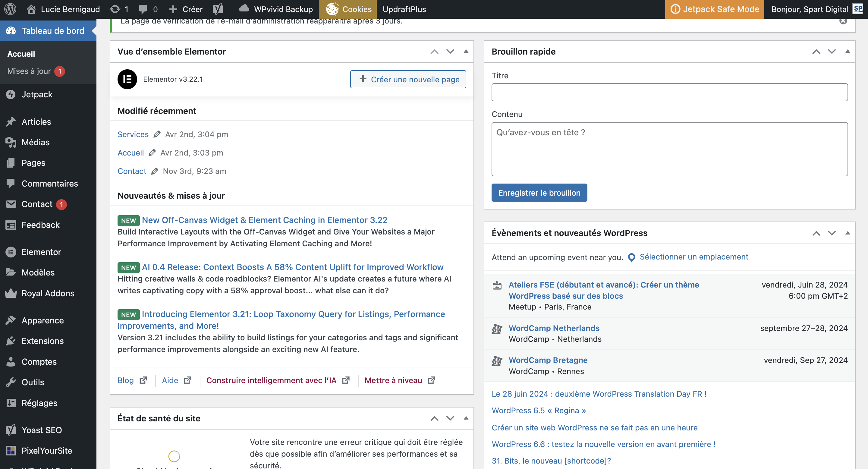Viewport: 868px width, 469px height.
Task: Move Vue d'ensemble Elementor panel down
Action: 450,52
